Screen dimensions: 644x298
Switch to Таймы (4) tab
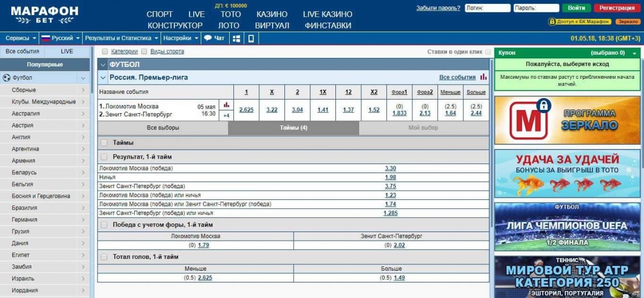294,128
